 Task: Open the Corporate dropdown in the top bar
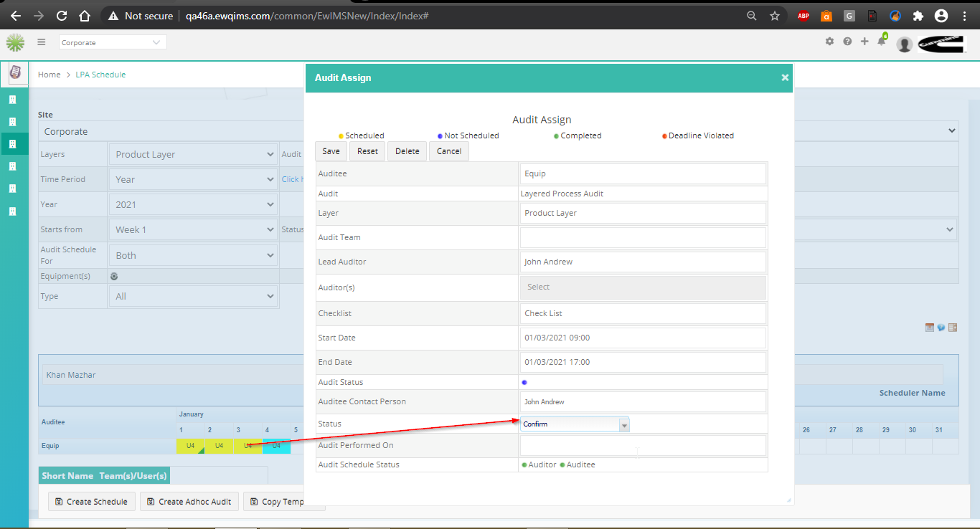(113, 42)
